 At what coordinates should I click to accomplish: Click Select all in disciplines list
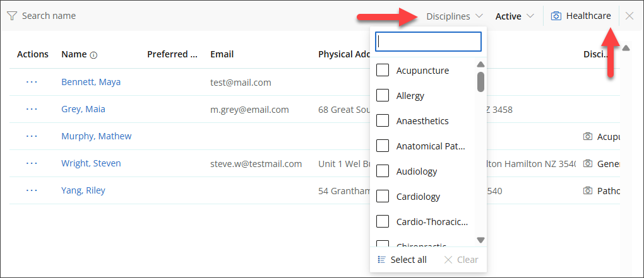[x=402, y=260]
